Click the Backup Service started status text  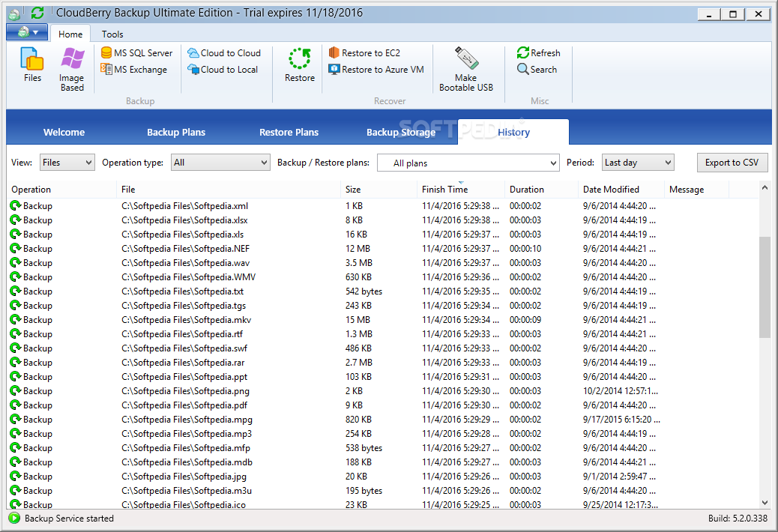coord(70,518)
